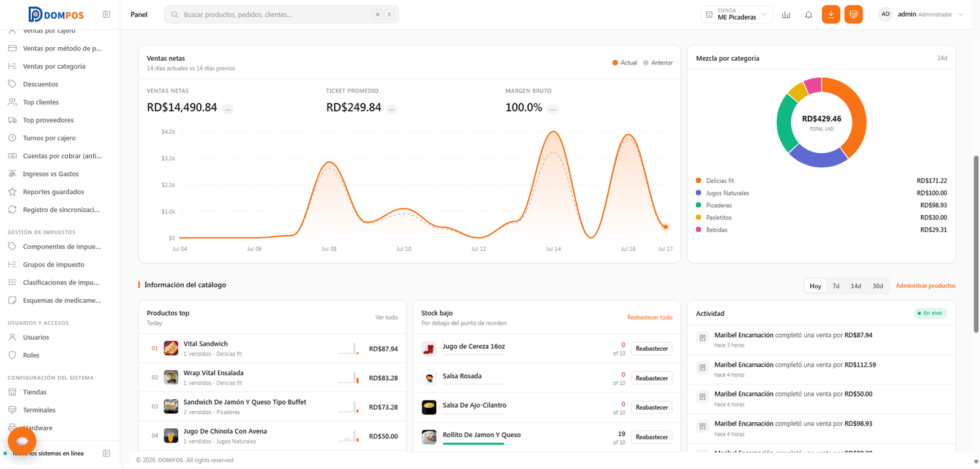Toggle the En vivo activity indicator
The image size is (980, 469).
tap(930, 313)
